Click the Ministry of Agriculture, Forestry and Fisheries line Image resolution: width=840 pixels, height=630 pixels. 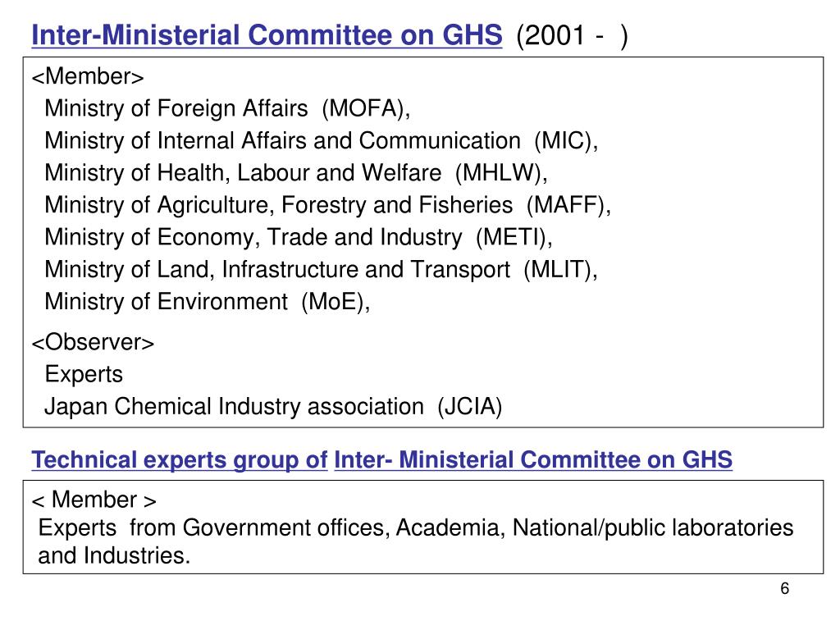pyautogui.click(x=327, y=205)
